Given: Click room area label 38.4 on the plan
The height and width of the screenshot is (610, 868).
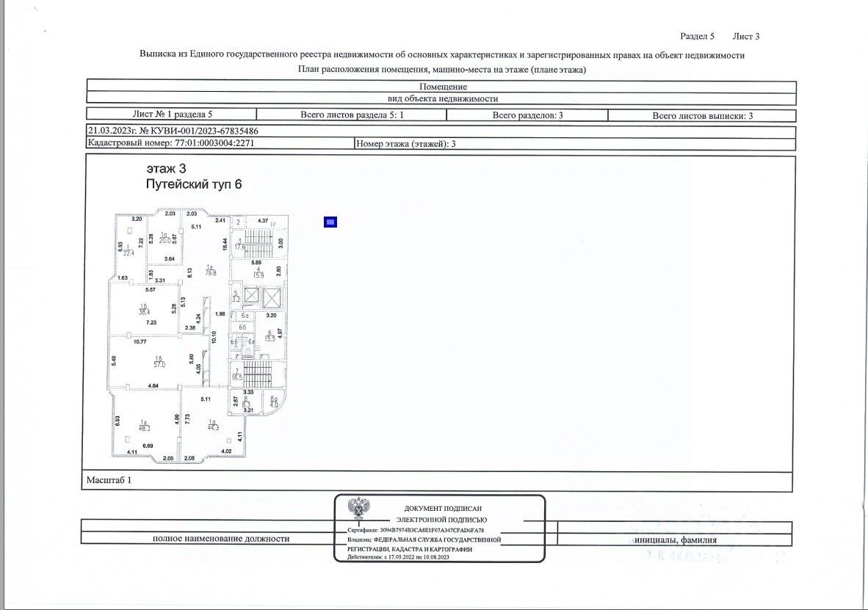Looking at the screenshot, I should point(144,312).
